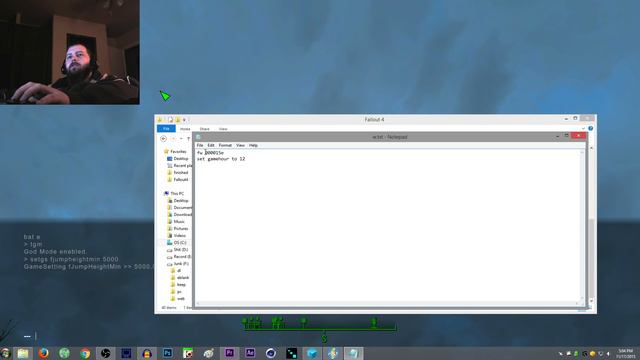Click the Explorer ribbon help question icon
The height and width of the screenshot is (360, 640).
pyautogui.click(x=591, y=129)
